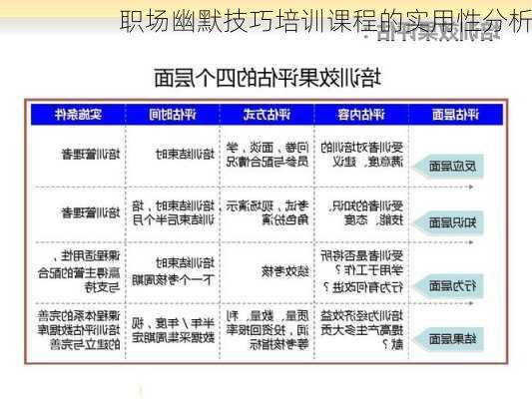Click the 培训为经济效益提高产生多大贡献 cell
This screenshot has height=399, width=532.
point(362,330)
